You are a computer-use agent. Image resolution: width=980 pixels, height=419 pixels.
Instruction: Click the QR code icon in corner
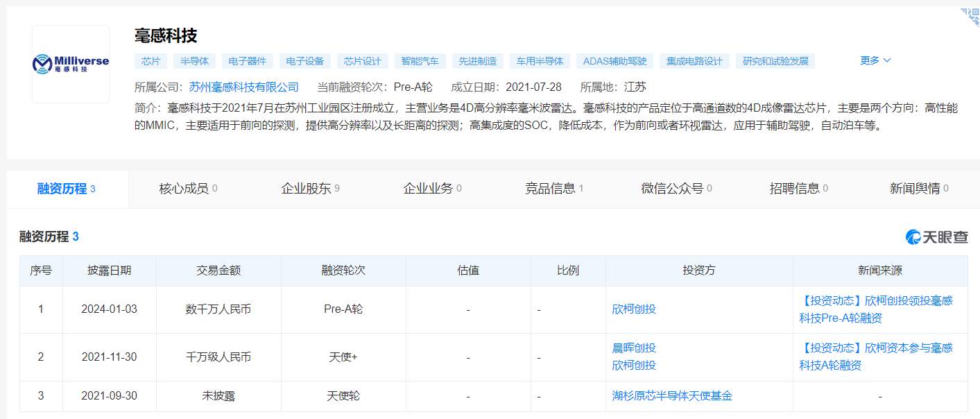pyautogui.click(x=970, y=17)
